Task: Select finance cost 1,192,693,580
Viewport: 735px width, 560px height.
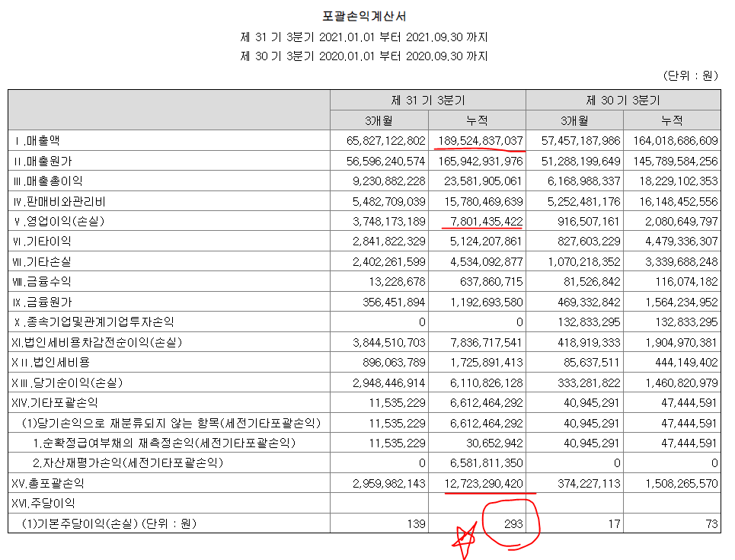Action: tap(486, 302)
